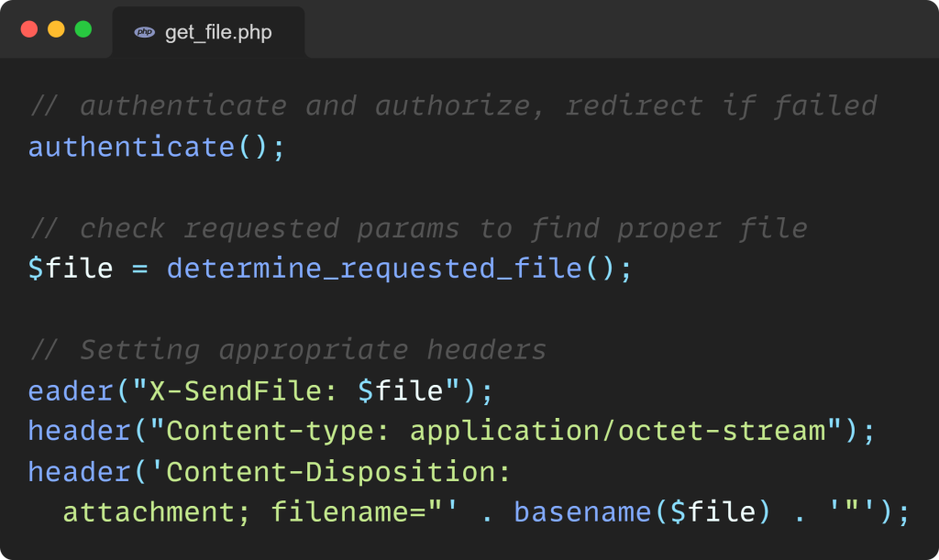
Task: Click the yellow traffic light button
Action: 55,28
